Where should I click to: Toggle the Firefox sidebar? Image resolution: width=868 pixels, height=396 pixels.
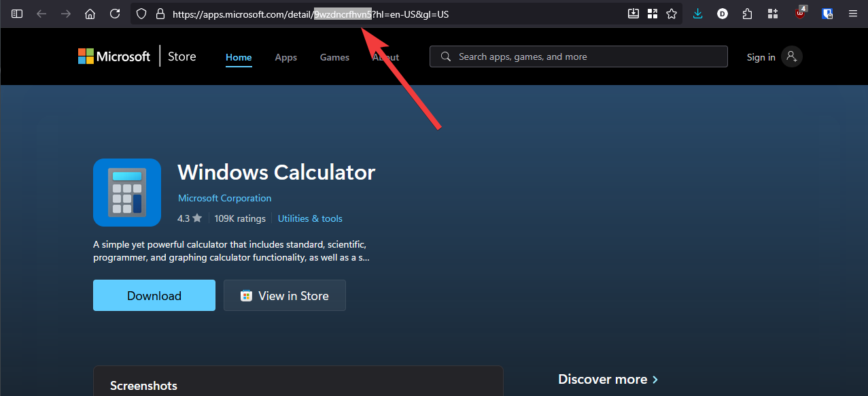click(17, 14)
